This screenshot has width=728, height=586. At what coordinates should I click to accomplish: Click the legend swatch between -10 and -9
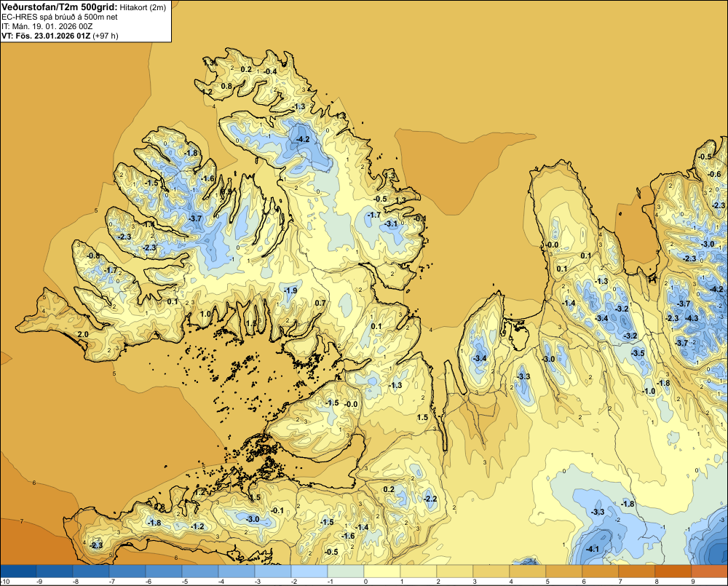18,571
